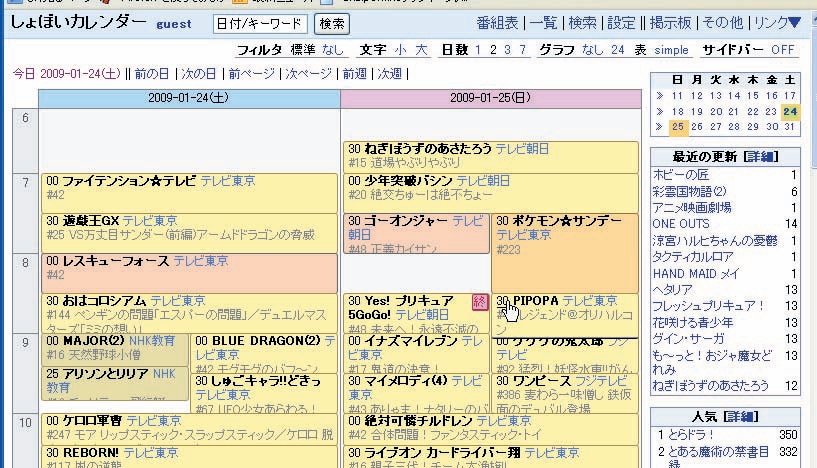Click the 検索 search button

coord(331,24)
